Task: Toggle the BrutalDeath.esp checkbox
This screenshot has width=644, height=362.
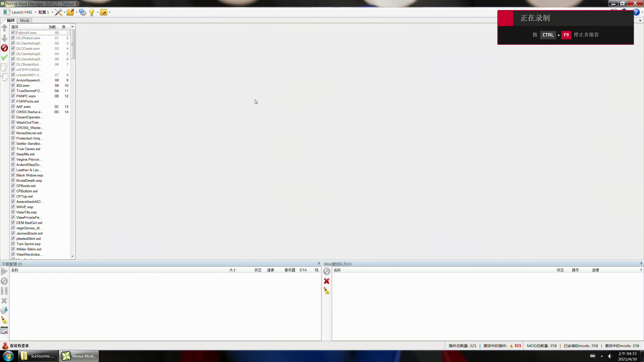Action: 13,180
